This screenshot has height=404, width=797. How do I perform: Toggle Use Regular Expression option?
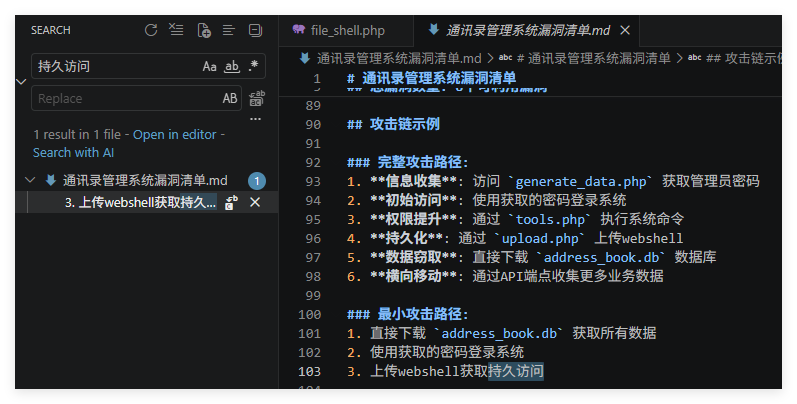click(253, 67)
